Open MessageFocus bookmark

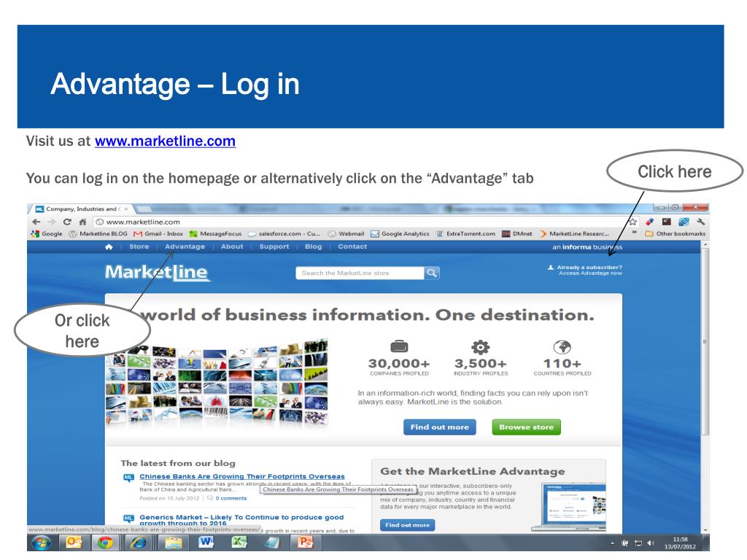215,234
